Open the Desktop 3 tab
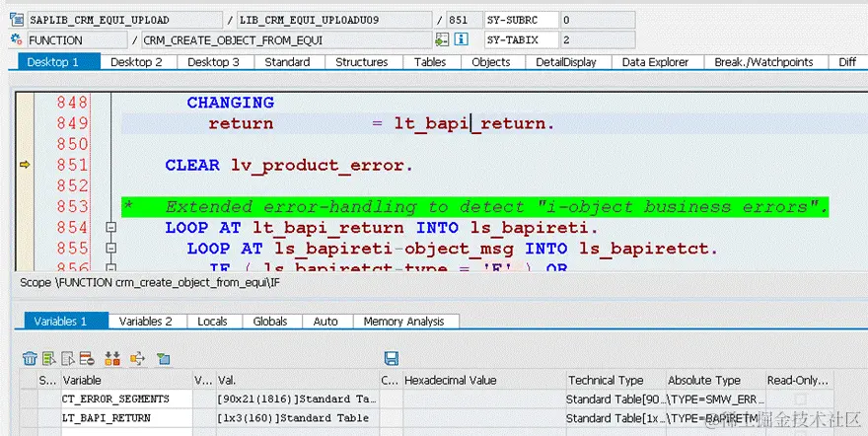This screenshot has width=868, height=436. coord(215,62)
